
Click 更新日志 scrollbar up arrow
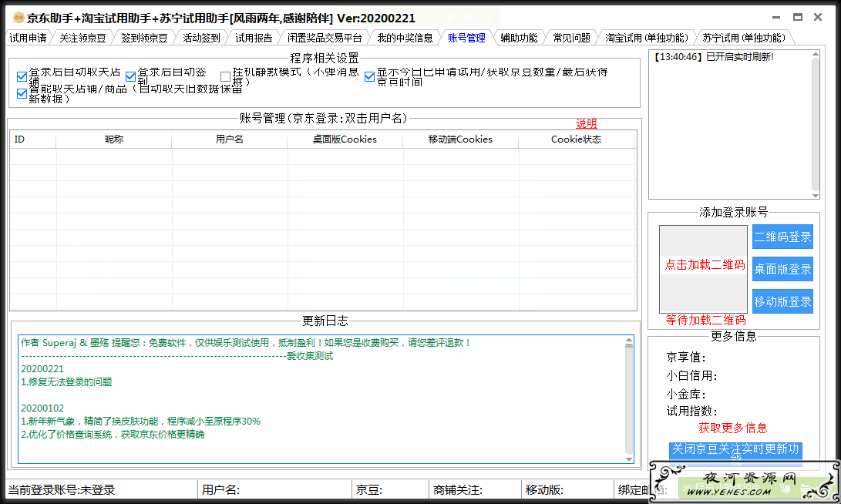[x=628, y=341]
